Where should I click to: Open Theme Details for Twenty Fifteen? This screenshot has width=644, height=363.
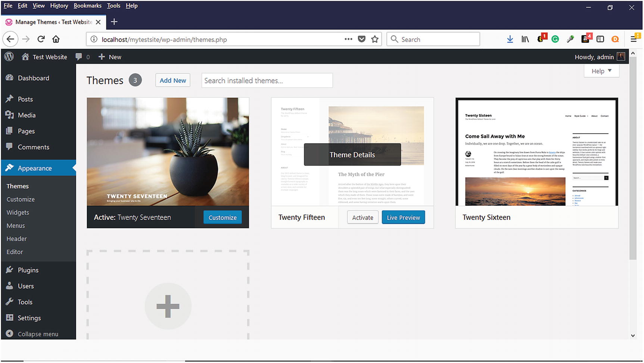tap(352, 155)
